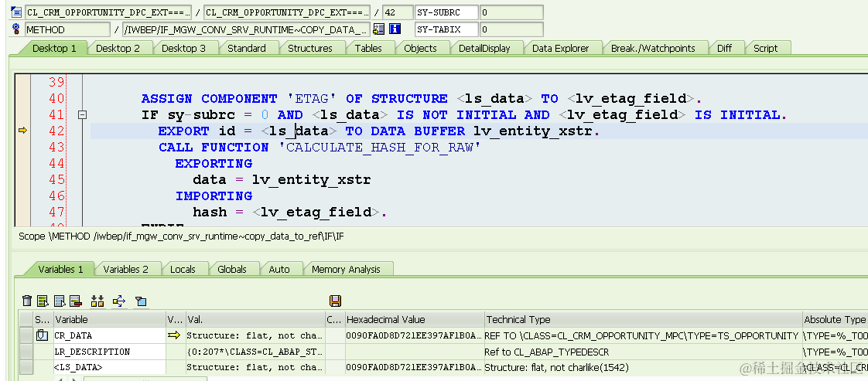Click the <LS_DATA> variable name cell

110,367
